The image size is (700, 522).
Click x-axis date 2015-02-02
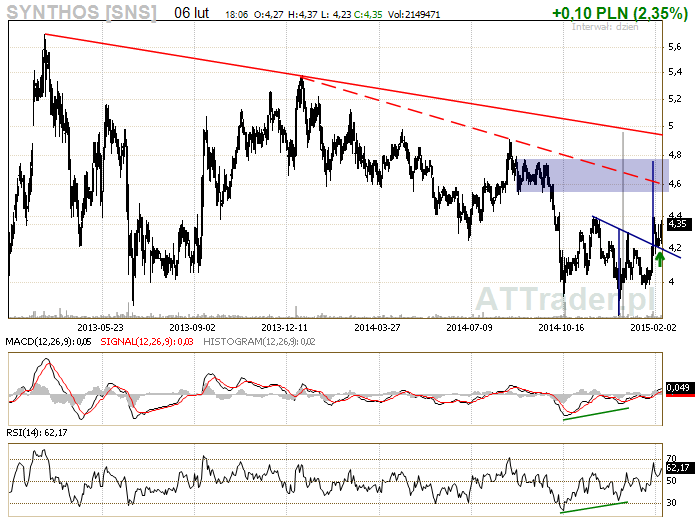point(653,328)
